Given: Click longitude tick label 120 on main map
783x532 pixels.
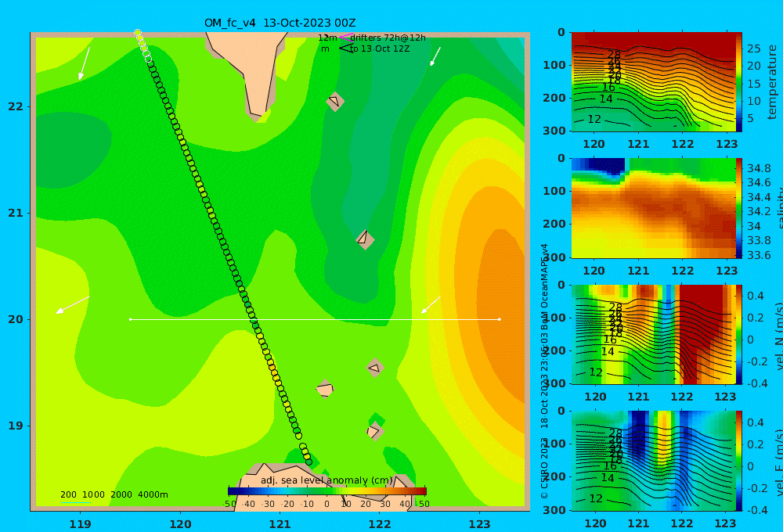Looking at the screenshot, I should tap(180, 524).
